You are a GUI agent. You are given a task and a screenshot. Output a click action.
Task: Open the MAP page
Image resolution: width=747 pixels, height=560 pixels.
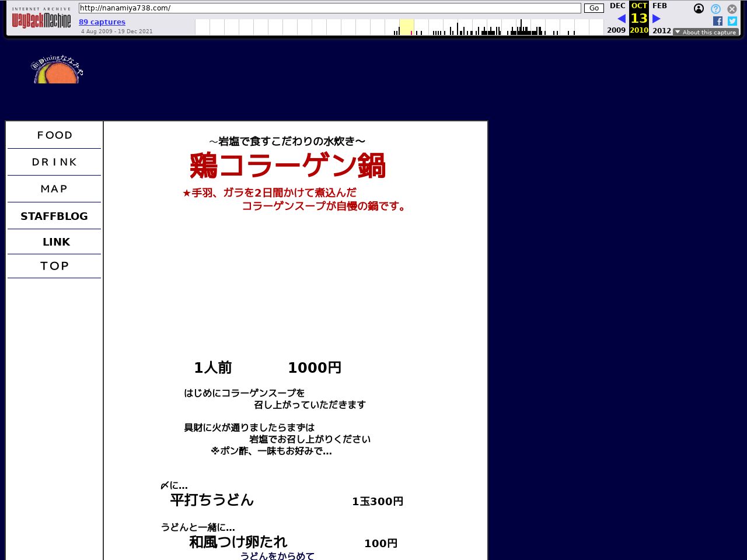click(x=54, y=189)
